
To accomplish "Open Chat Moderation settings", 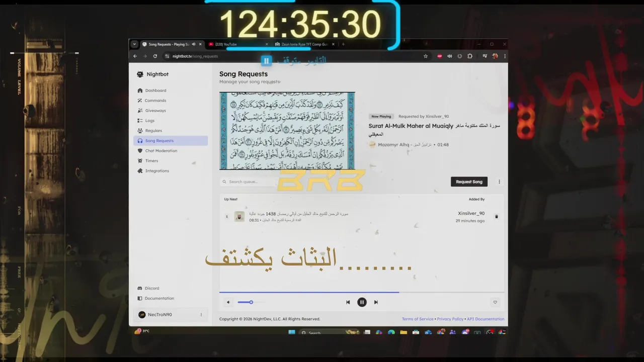I will coord(170,151).
